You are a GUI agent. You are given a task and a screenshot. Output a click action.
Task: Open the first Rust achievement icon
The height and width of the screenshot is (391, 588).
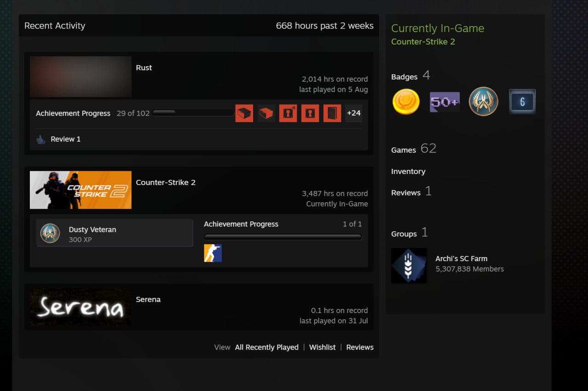coord(244,113)
